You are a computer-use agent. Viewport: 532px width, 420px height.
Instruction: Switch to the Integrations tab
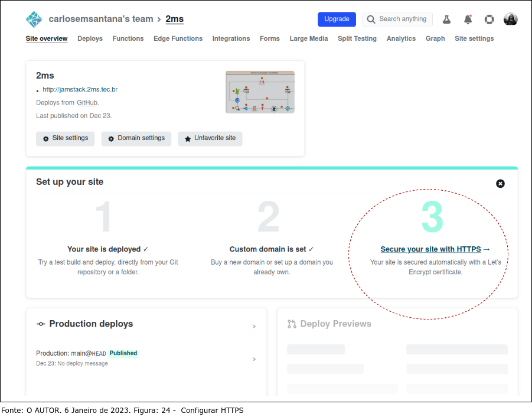coord(231,39)
